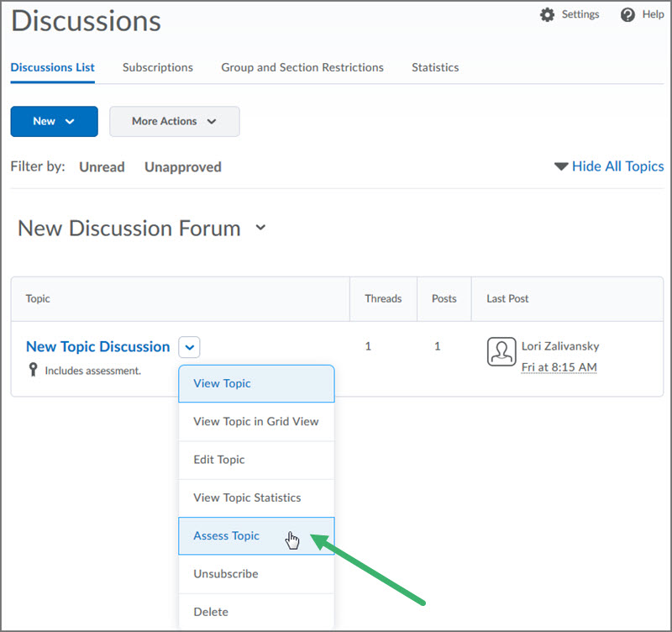Click the Includes assessment. note text
This screenshot has height=632, width=672.
pyautogui.click(x=93, y=371)
